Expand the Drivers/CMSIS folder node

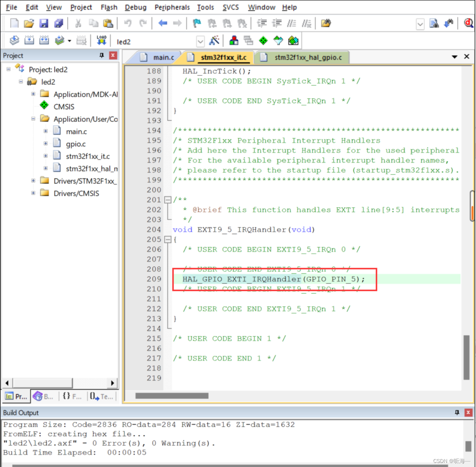point(33,193)
